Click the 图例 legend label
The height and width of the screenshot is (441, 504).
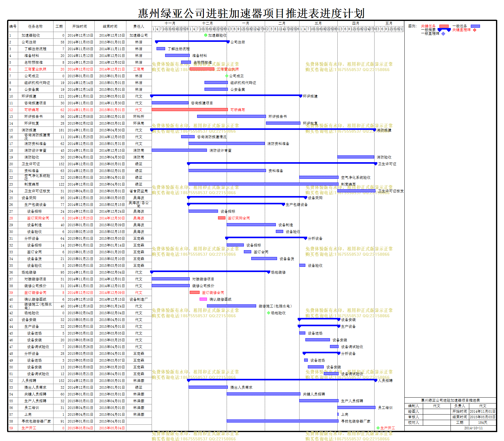(412, 26)
